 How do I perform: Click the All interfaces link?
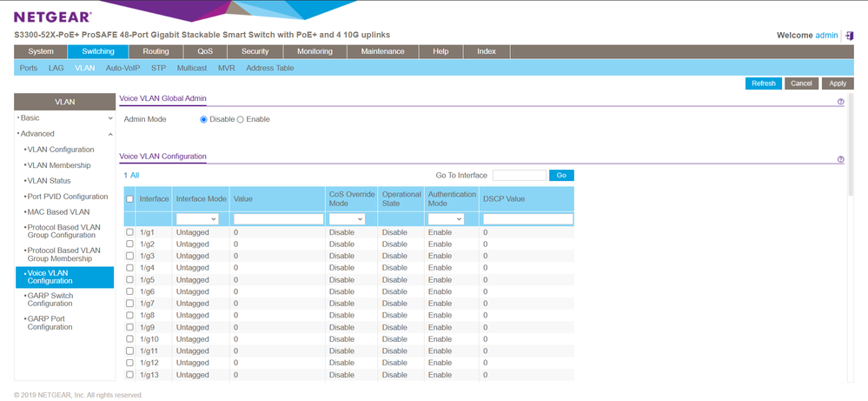[x=135, y=175]
